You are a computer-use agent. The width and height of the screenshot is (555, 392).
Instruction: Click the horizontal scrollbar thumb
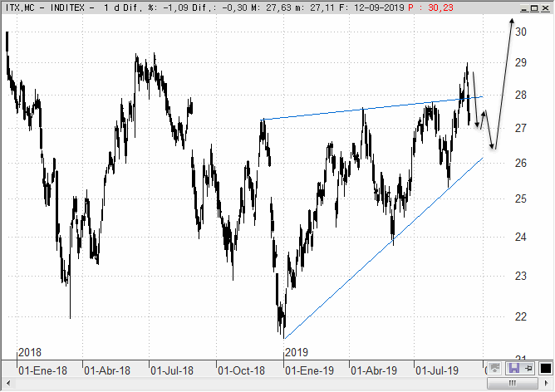[512, 383]
